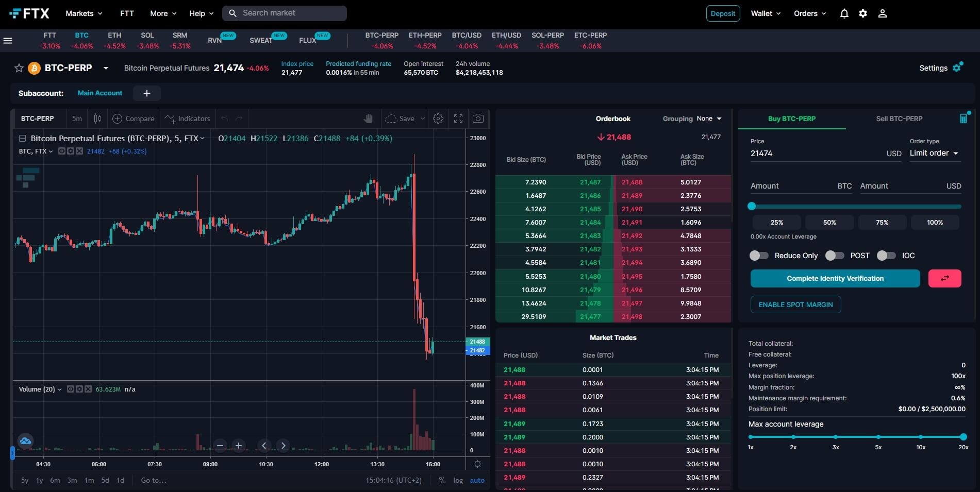This screenshot has width=980, height=492.
Task: Open the FTT menu item
Action: pos(127,13)
